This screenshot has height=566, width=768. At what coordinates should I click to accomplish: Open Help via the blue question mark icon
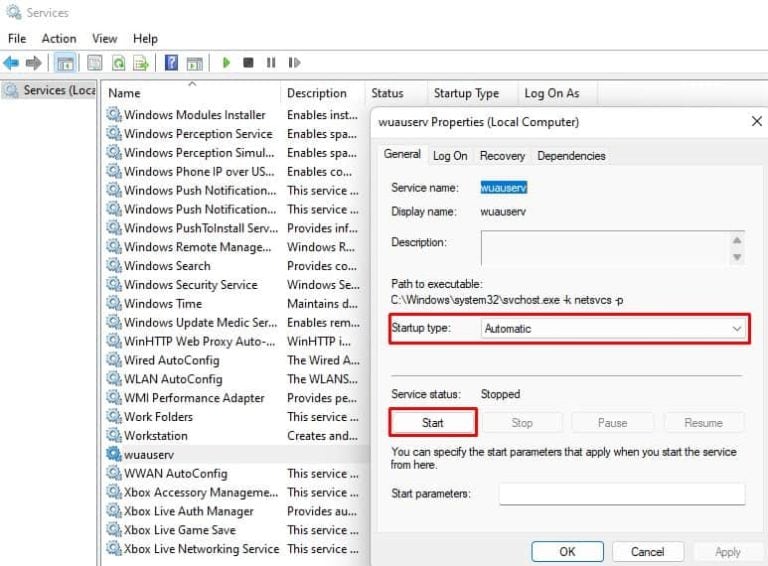tap(171, 62)
